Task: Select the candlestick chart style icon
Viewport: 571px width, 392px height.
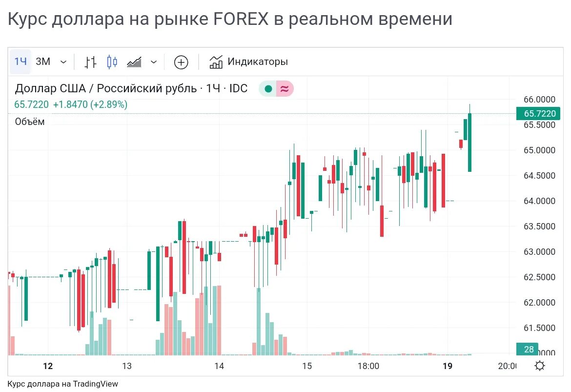Action: coord(112,62)
